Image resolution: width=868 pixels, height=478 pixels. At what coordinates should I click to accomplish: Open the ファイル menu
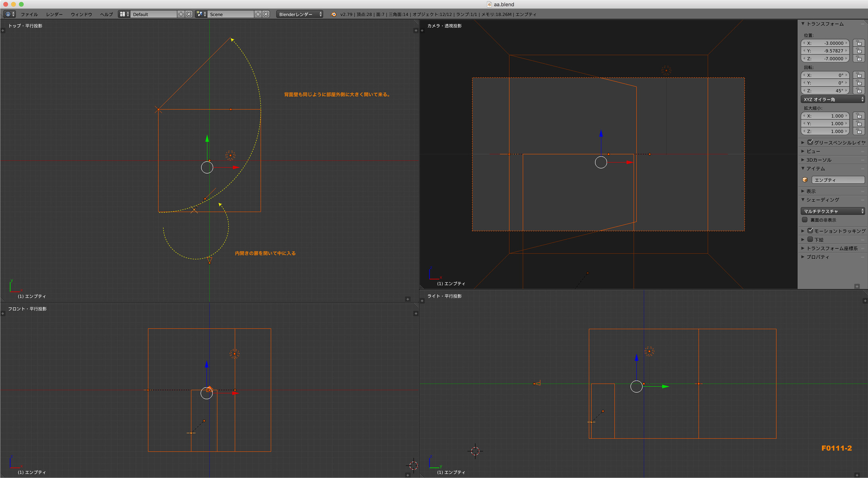click(29, 14)
